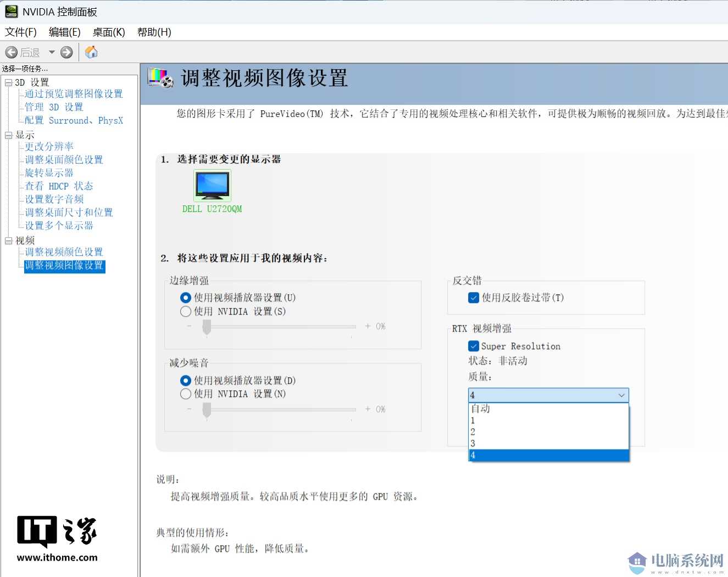Image resolution: width=728 pixels, height=577 pixels.
Task: Open 调整视频颜色设置 page
Action: pos(64,252)
